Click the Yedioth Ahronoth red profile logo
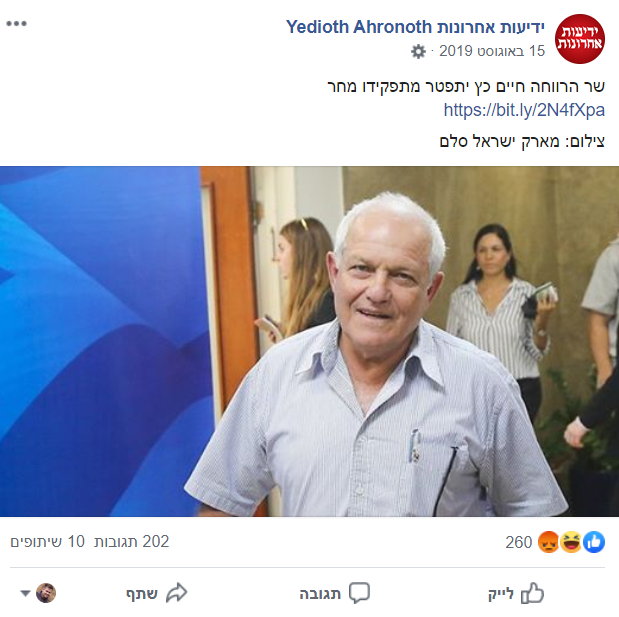Viewport: 619px width, 617px height. 580,39
